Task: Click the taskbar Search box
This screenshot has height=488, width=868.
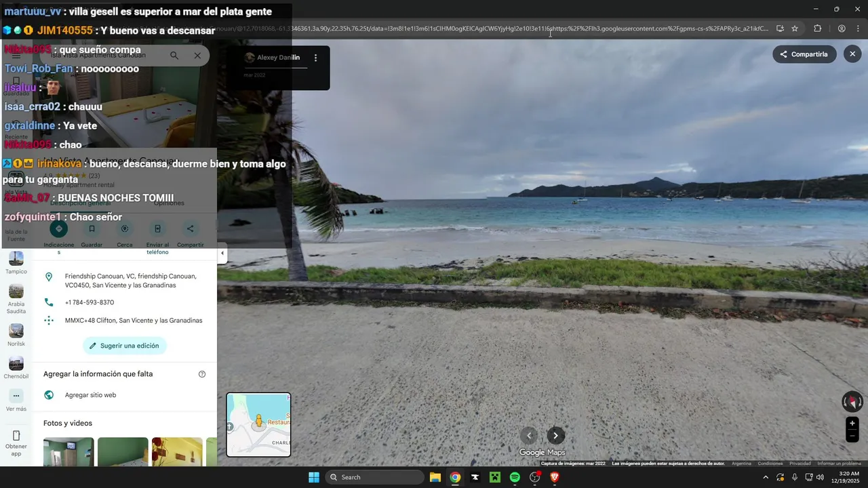Action: 375,477
